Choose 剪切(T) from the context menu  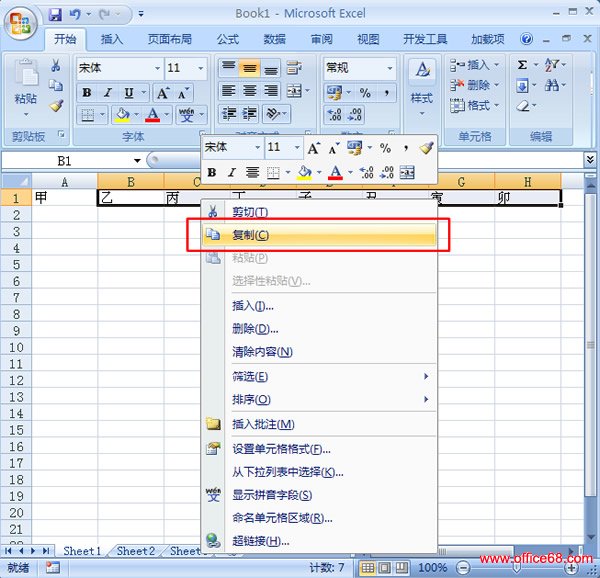(319, 212)
